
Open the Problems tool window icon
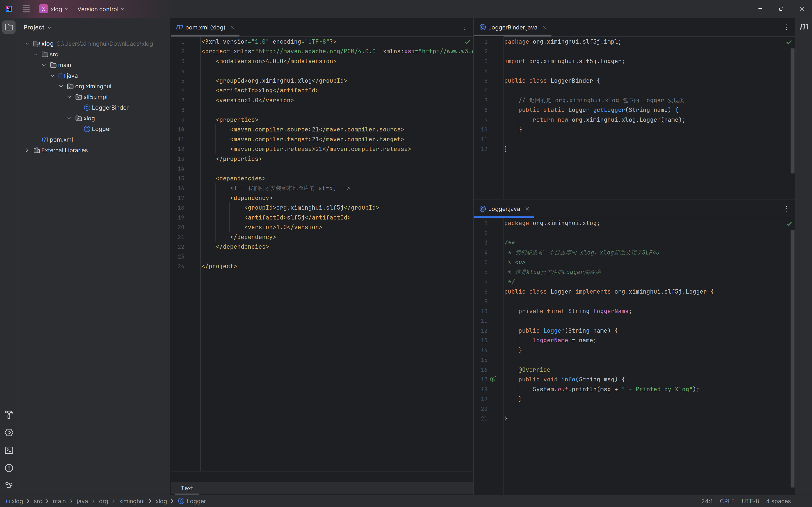coord(9,468)
